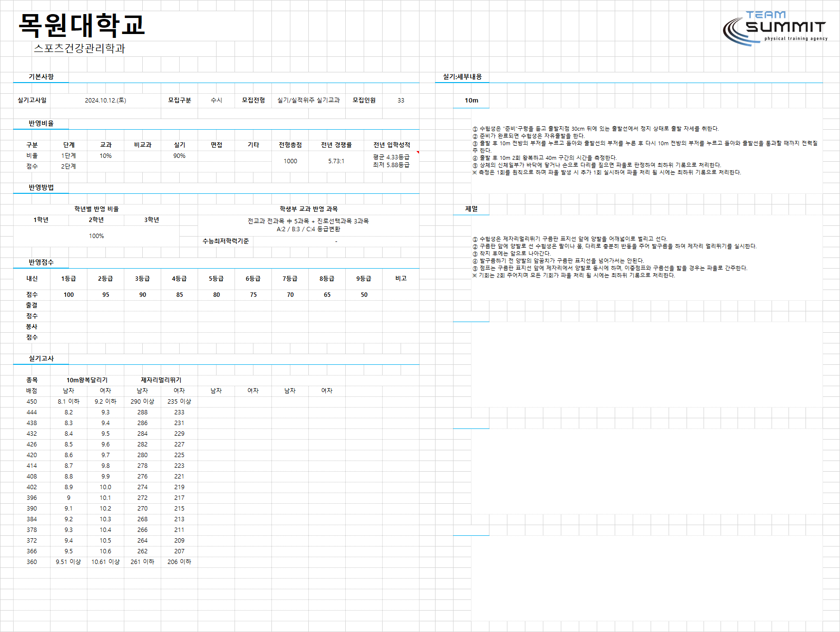Select the 8.1 이하 male record cell
This screenshot has height=632, width=840.
(x=68, y=402)
